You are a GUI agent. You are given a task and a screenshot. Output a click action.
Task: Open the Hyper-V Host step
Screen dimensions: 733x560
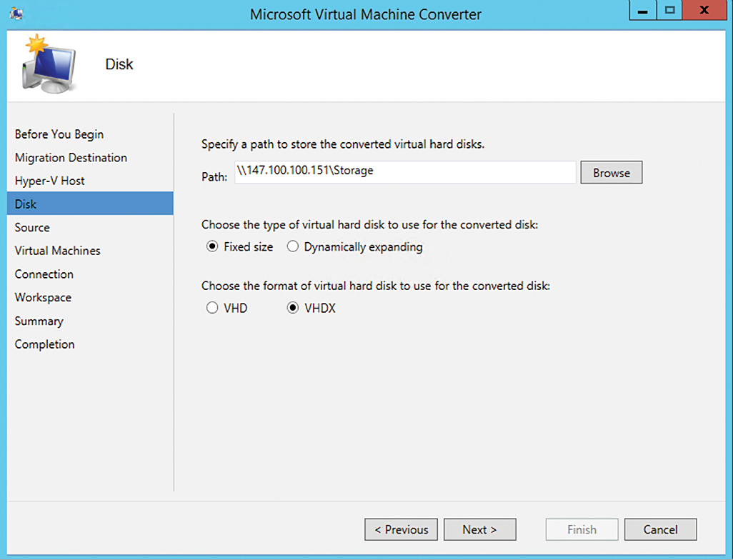point(49,181)
